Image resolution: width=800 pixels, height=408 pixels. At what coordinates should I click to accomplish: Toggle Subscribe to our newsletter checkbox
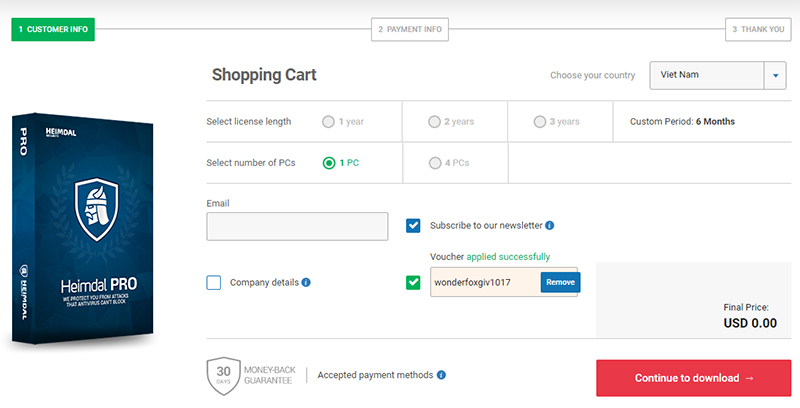(413, 225)
